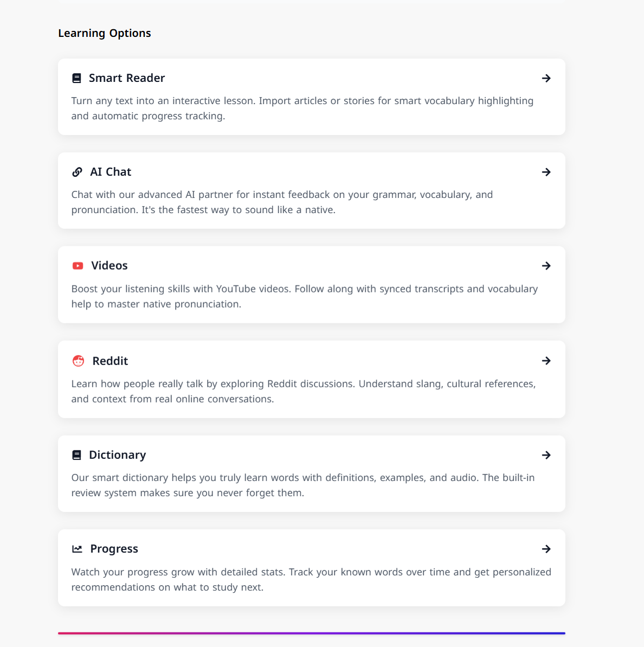Screen dimensions: 644x647
Task: Click the gradient bar below the cards
Action: [x=312, y=633]
